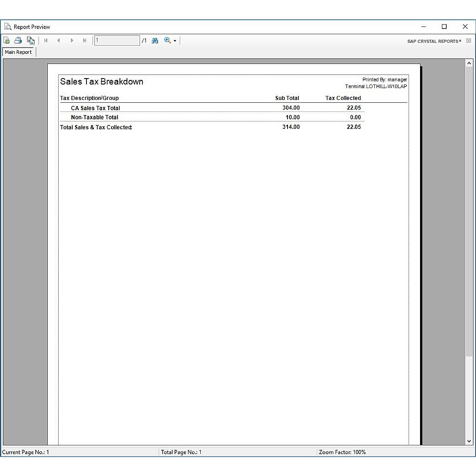Click the Export Report icon
Viewport: 476px width, 476px height.
coord(7,40)
